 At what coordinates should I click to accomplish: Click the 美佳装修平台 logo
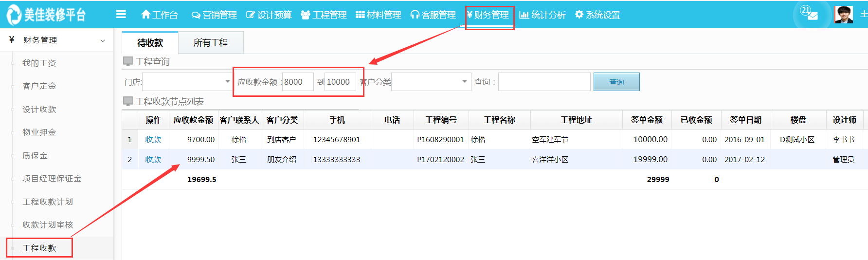(x=46, y=15)
